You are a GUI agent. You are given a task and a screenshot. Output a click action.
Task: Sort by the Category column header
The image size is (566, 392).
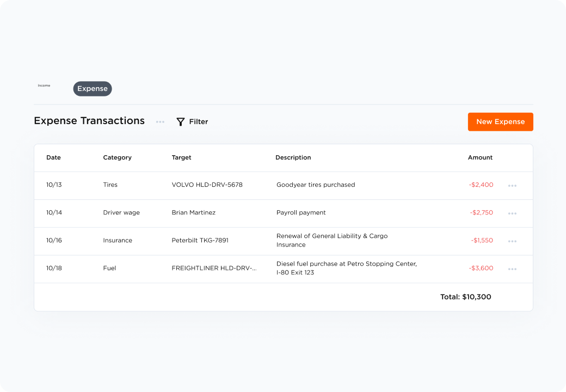click(x=117, y=157)
